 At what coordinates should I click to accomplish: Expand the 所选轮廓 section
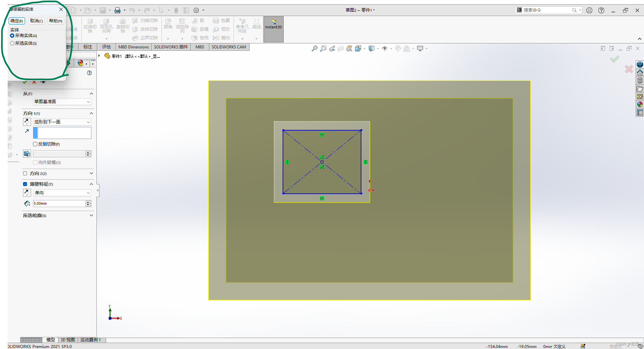pos(91,215)
